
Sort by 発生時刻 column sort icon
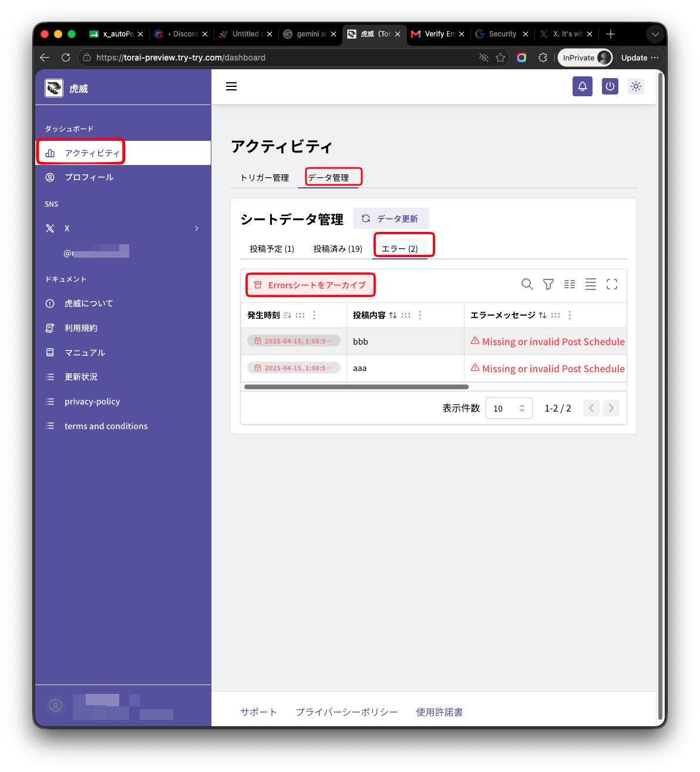[x=287, y=315]
